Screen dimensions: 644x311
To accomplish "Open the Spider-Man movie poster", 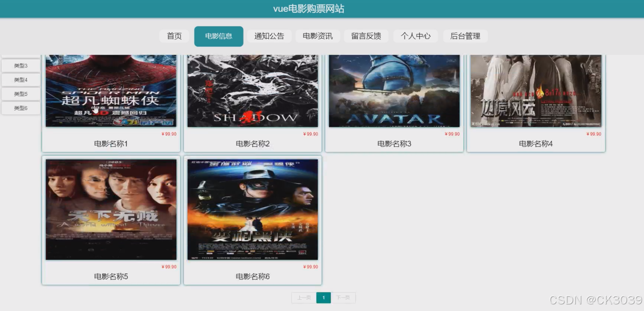I will [x=111, y=90].
